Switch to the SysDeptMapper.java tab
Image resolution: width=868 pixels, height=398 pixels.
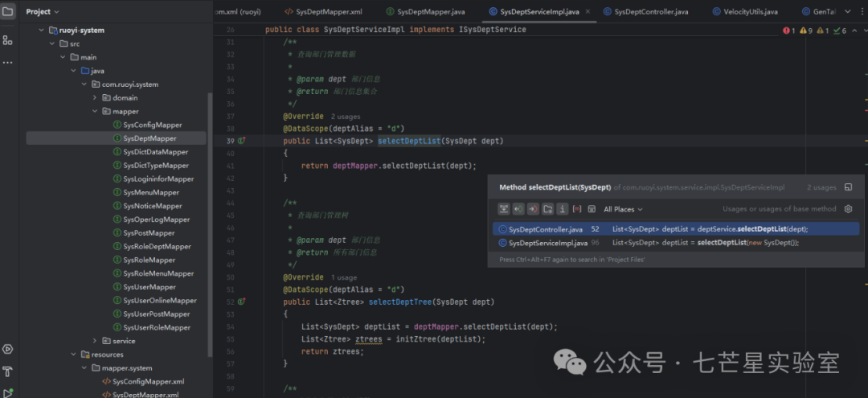(426, 11)
